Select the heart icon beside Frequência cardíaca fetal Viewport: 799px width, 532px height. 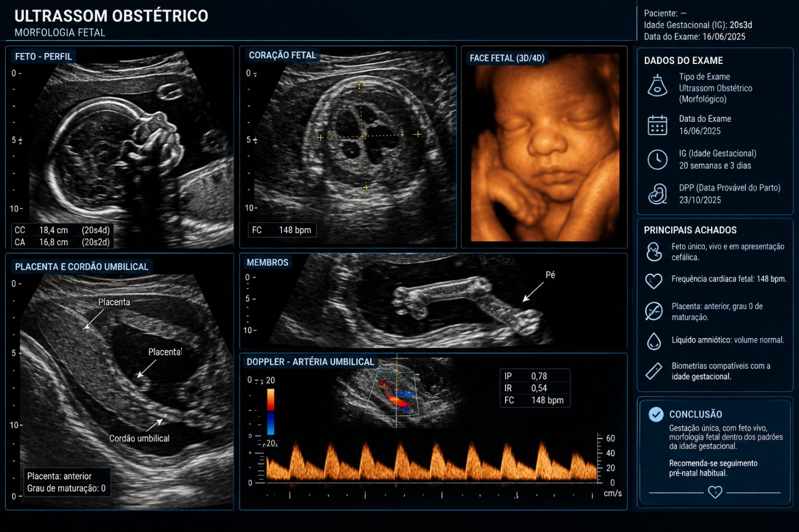point(653,280)
